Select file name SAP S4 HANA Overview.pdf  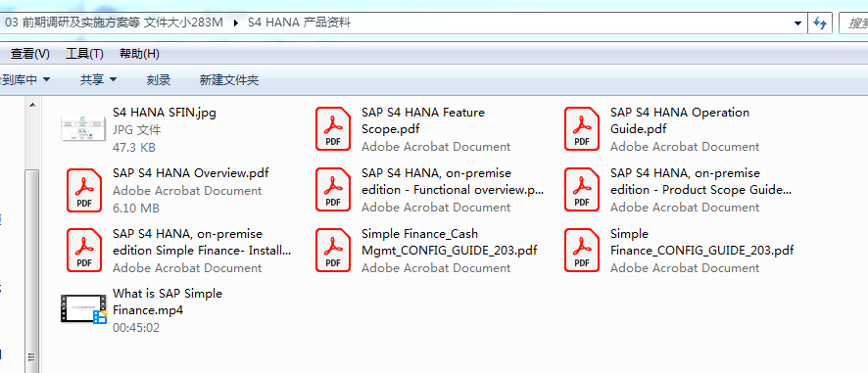pyautogui.click(x=190, y=172)
